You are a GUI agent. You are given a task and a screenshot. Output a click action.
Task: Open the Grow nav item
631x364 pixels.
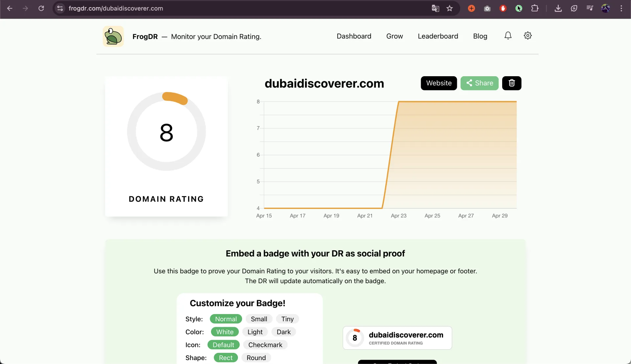tap(394, 36)
